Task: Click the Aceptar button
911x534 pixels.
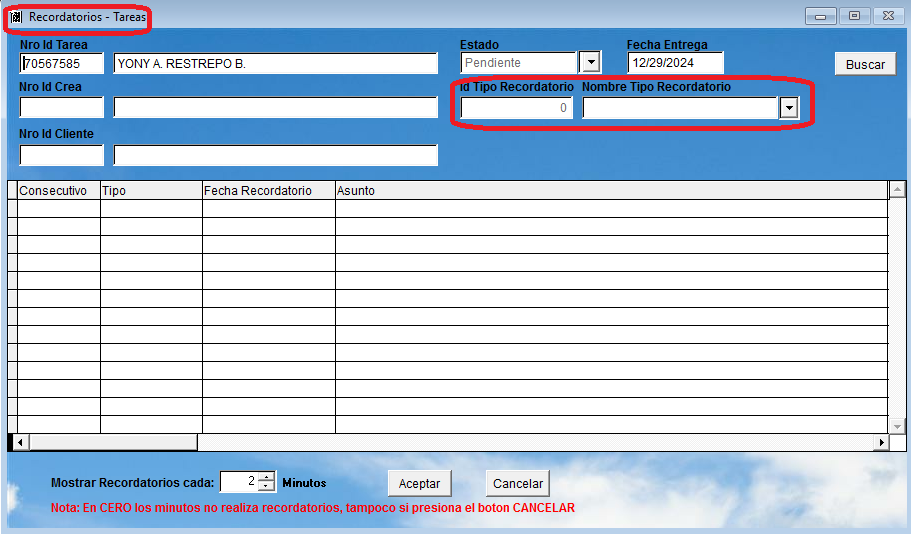Action: (x=419, y=483)
